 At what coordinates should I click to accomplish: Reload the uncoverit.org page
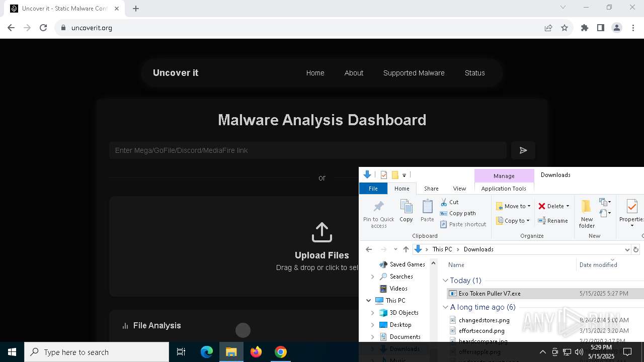pyautogui.click(x=43, y=28)
